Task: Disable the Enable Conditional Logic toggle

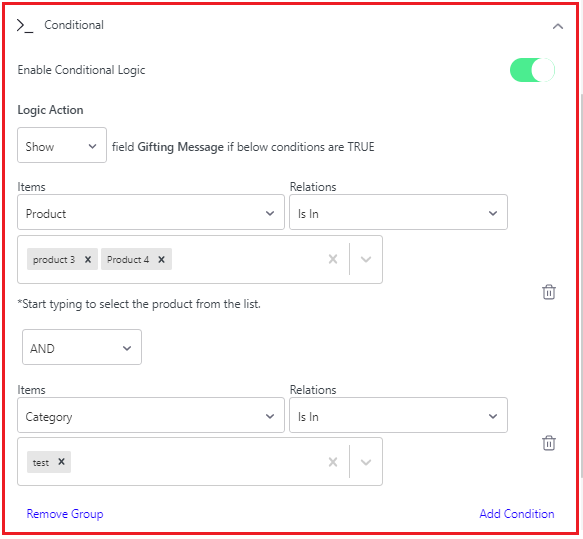Action: point(532,70)
